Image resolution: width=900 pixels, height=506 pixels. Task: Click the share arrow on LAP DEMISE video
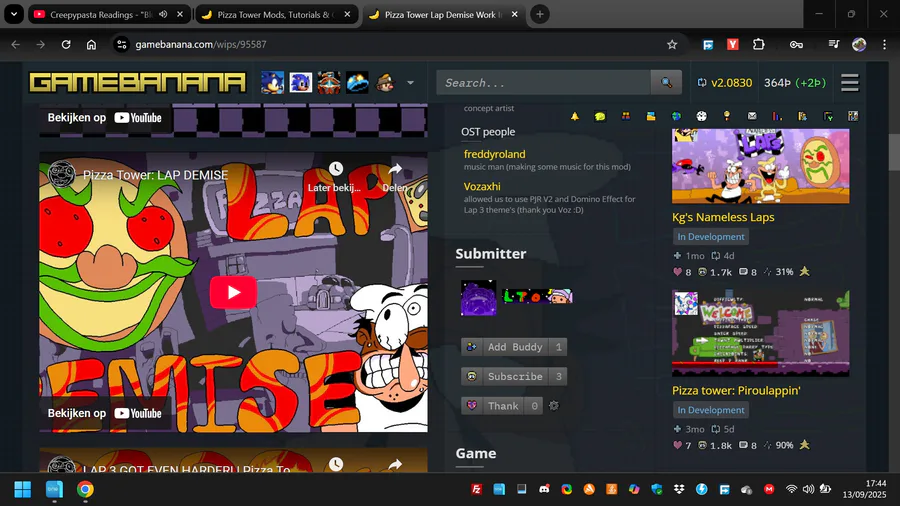coord(395,169)
